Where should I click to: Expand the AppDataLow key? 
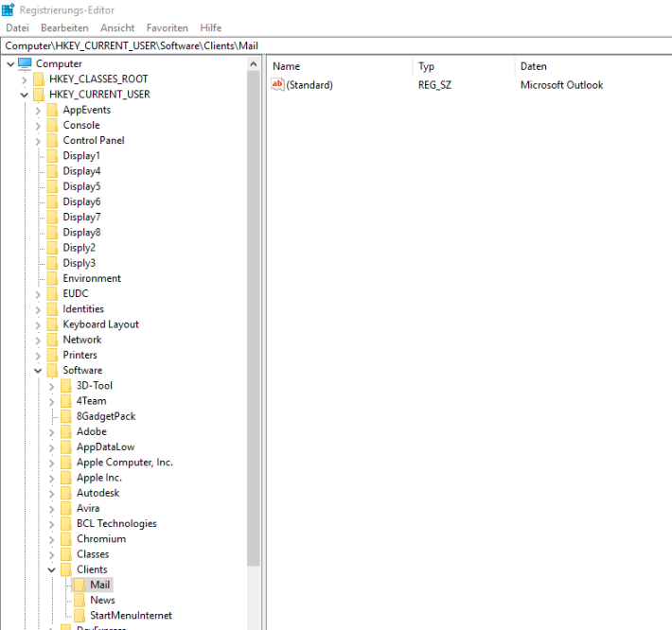pos(52,447)
